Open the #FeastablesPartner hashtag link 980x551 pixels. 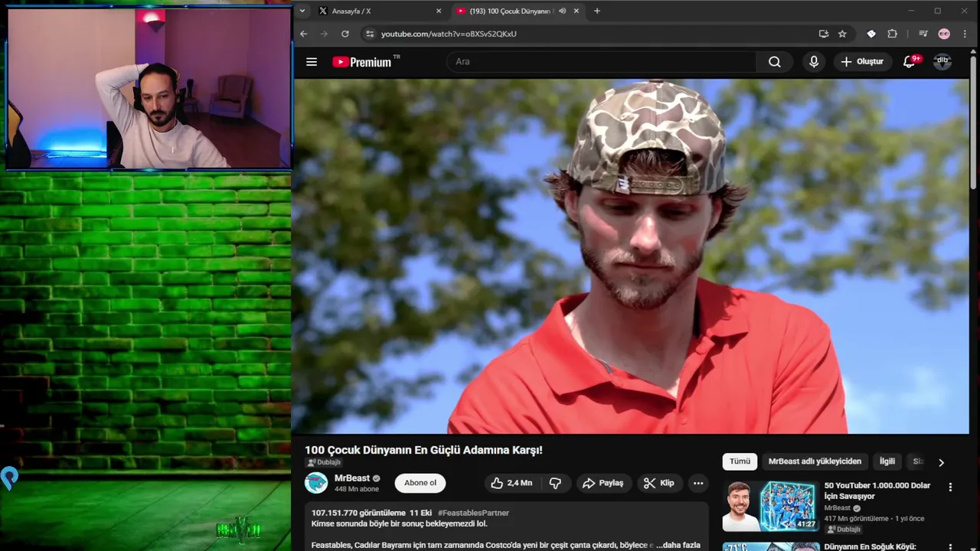pos(473,513)
